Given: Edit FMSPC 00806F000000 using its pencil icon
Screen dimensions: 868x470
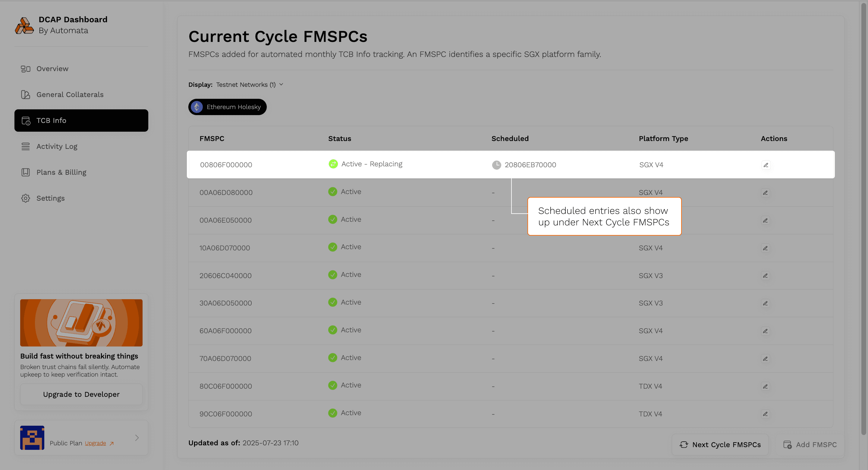Looking at the screenshot, I should [x=766, y=165].
